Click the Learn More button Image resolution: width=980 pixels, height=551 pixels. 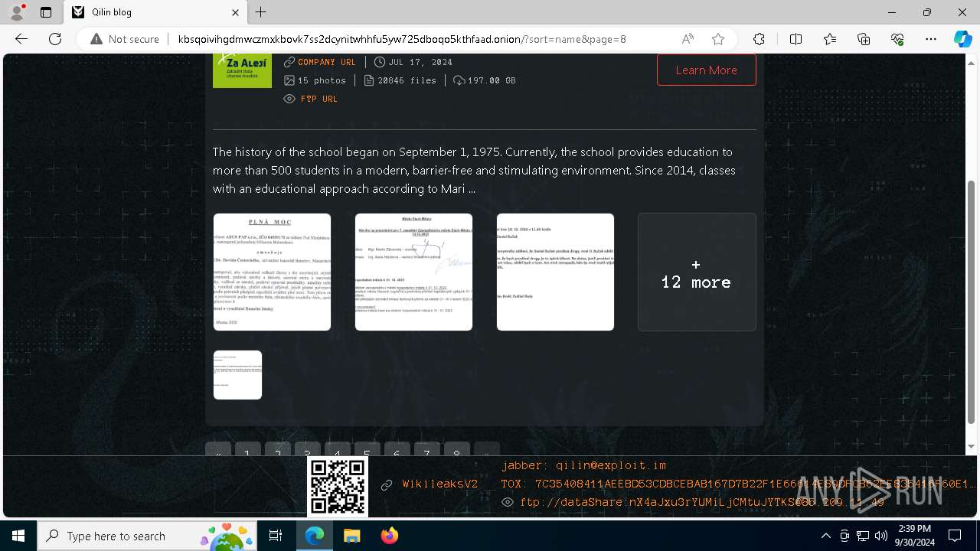pos(706,70)
